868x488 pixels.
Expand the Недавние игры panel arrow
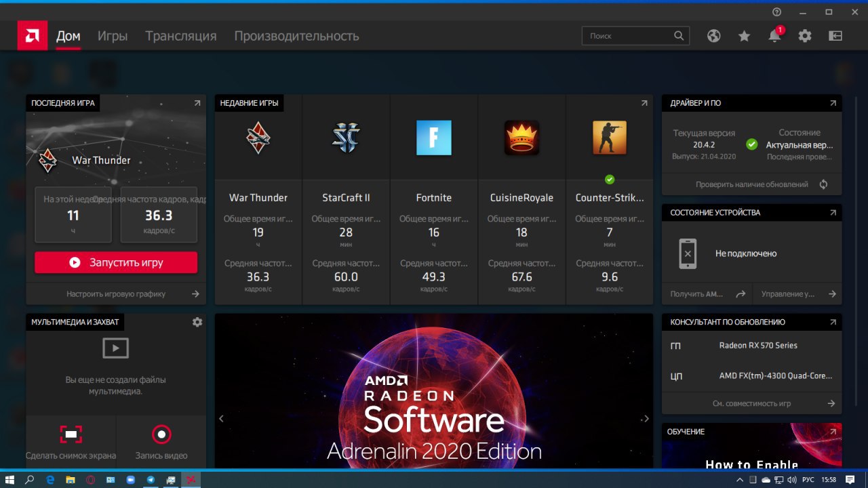pos(644,103)
